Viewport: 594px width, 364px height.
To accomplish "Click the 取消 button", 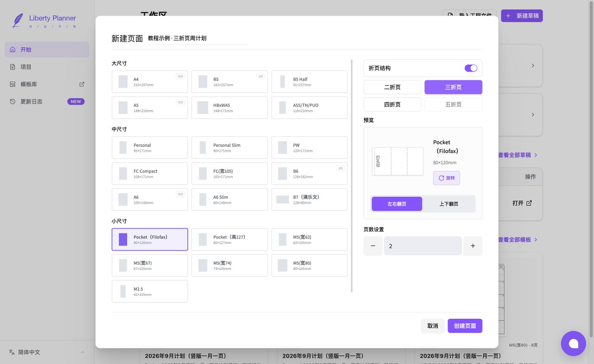I will click(433, 326).
